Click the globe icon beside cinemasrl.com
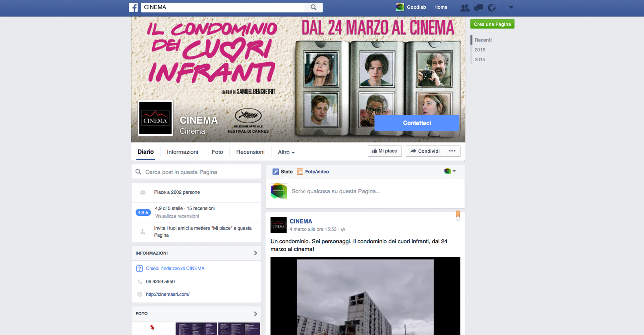The image size is (644, 335). pos(140,294)
